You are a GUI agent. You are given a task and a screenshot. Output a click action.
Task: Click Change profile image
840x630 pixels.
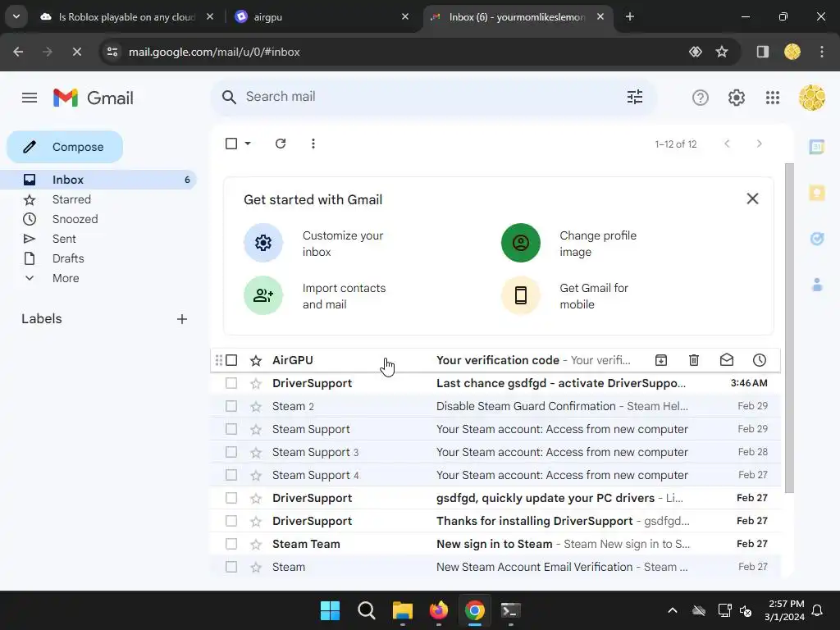569,243
